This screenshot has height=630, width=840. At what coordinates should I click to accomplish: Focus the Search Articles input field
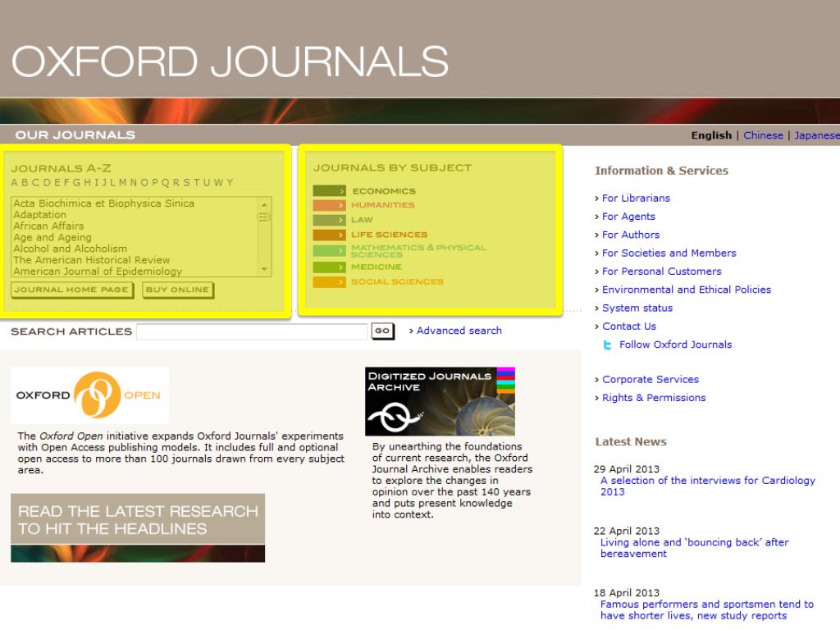(x=252, y=331)
